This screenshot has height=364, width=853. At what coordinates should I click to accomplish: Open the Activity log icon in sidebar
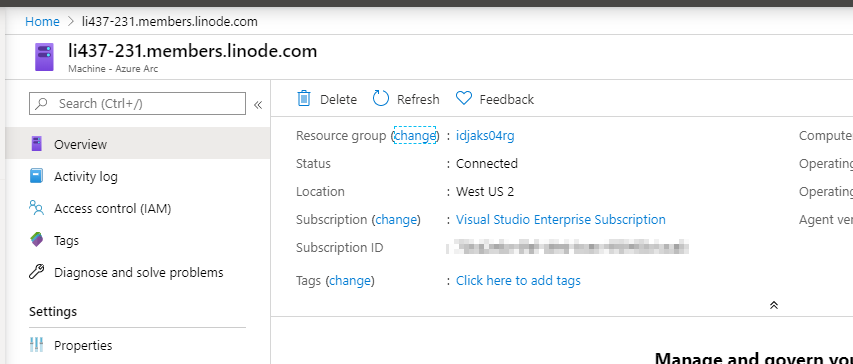click(x=36, y=176)
